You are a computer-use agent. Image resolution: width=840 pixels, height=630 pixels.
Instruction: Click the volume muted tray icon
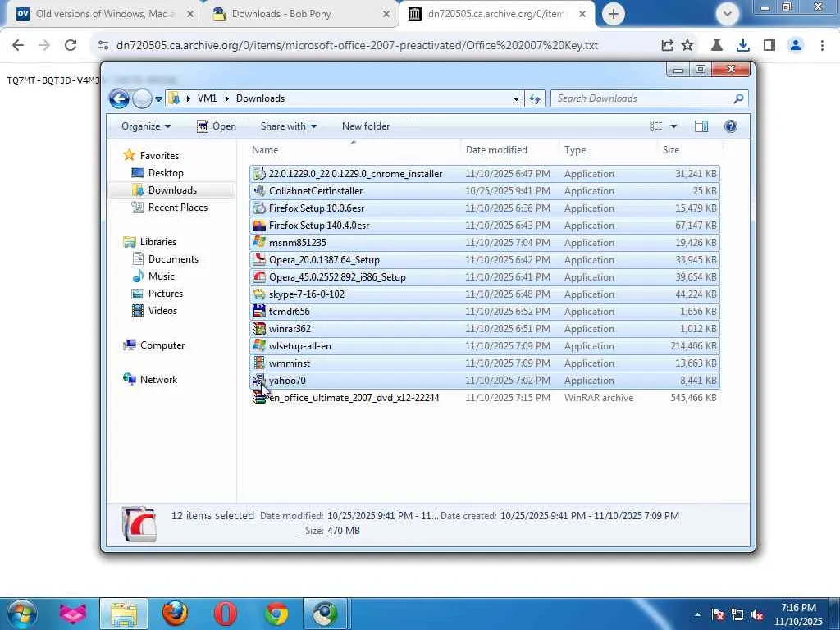point(758,615)
